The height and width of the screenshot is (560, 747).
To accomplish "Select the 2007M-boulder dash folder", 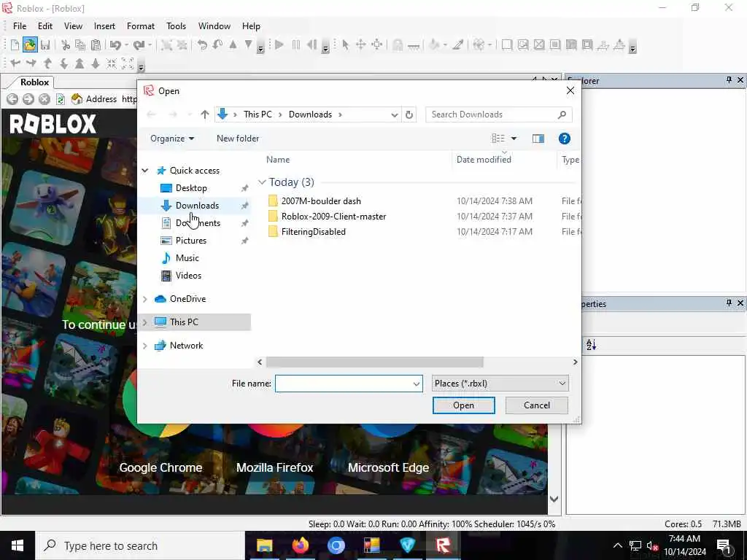I will click(321, 201).
